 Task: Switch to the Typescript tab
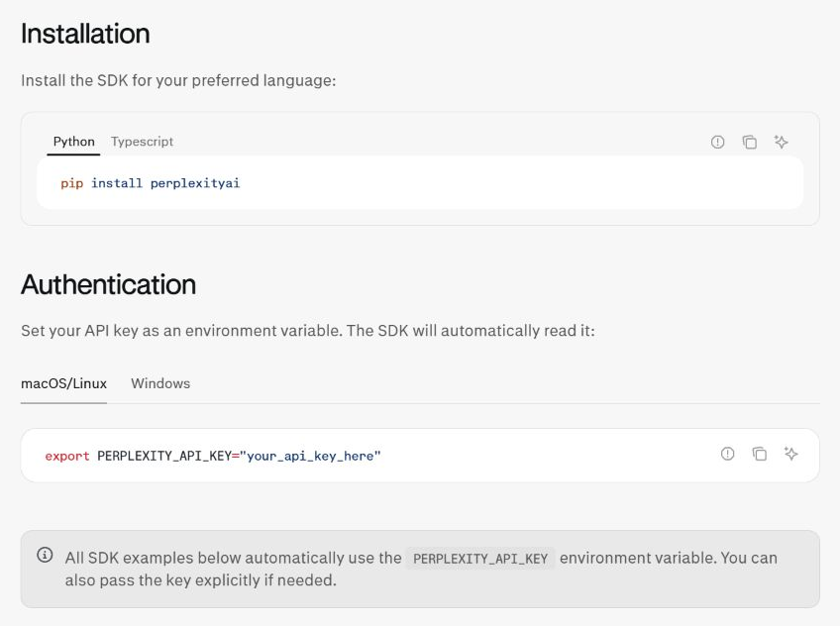pyautogui.click(x=142, y=142)
